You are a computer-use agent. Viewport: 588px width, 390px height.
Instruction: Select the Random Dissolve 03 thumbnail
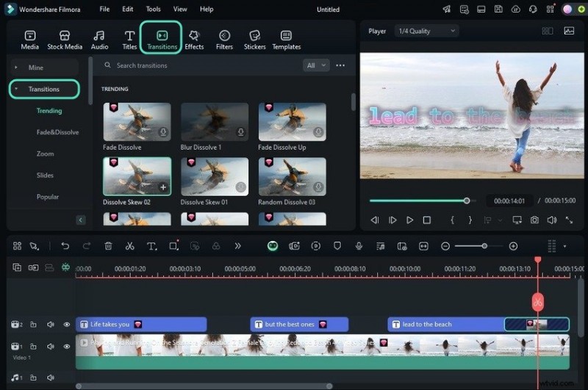[x=292, y=176]
